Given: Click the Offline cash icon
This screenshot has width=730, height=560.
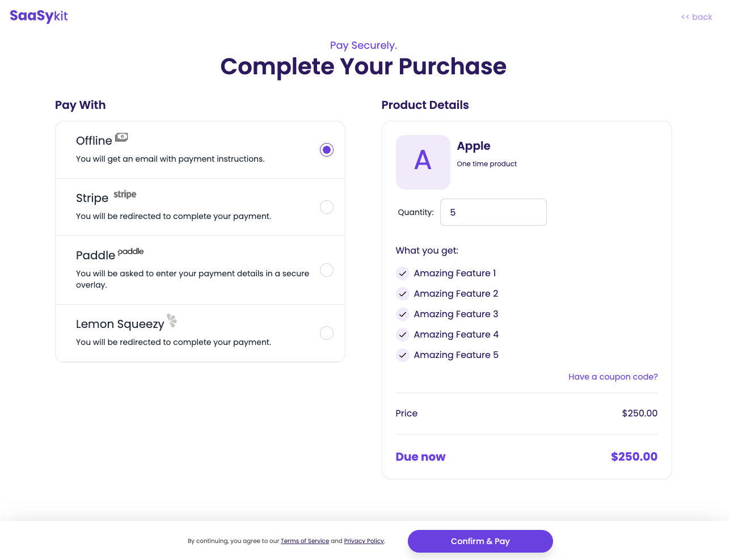Looking at the screenshot, I should pyautogui.click(x=121, y=137).
